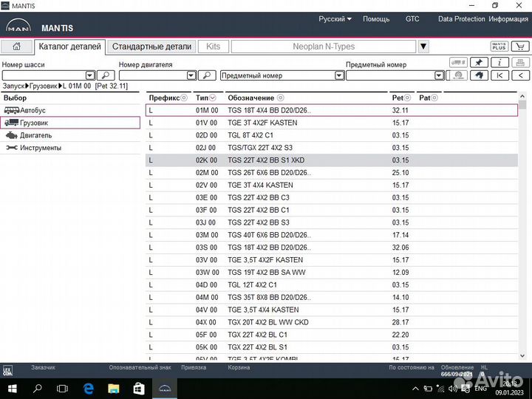532x399 pixels.
Task: Select Автобус in selection list
Action: coord(70,110)
